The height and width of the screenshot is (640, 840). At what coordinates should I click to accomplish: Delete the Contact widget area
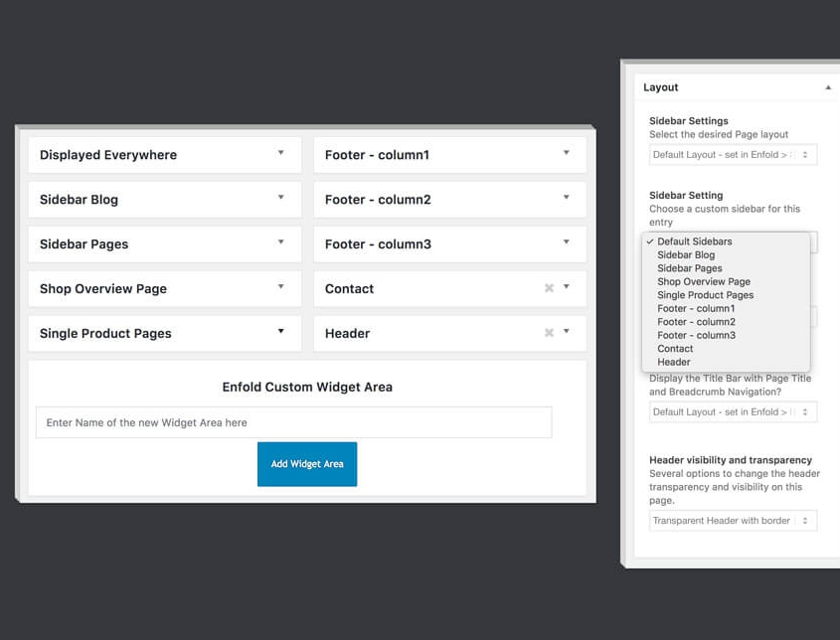549,288
